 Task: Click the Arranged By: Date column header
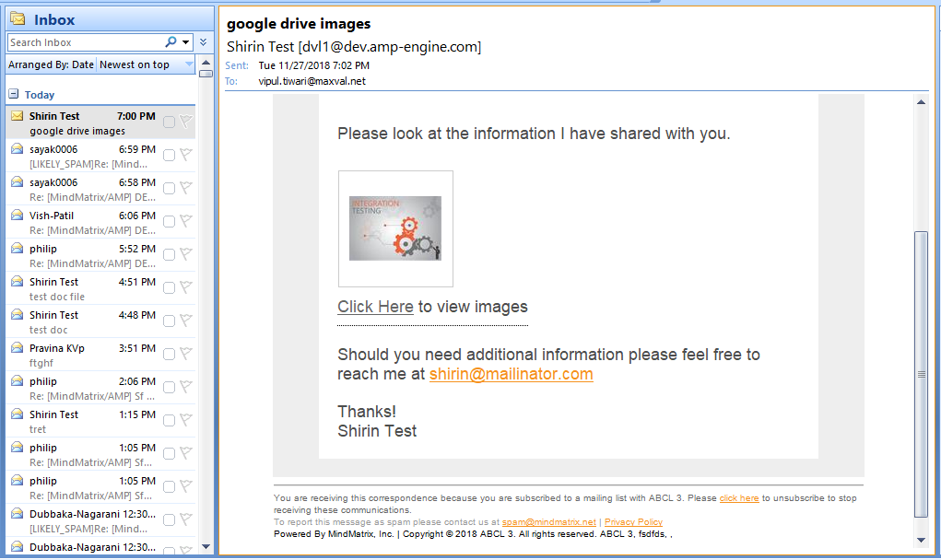point(51,64)
